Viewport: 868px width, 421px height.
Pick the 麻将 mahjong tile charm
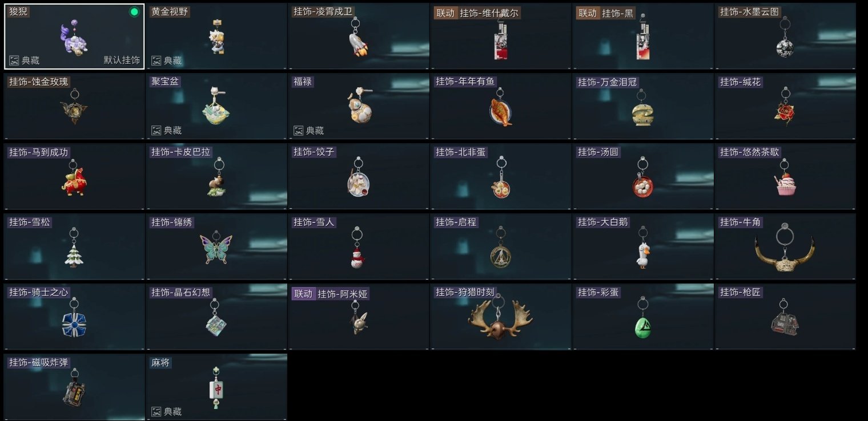pos(216,387)
